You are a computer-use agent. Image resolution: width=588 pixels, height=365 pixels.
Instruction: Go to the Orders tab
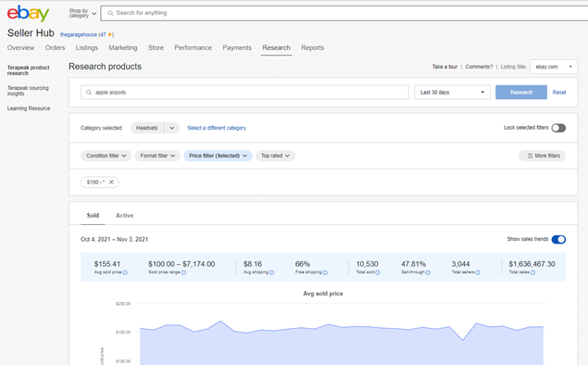(56, 47)
